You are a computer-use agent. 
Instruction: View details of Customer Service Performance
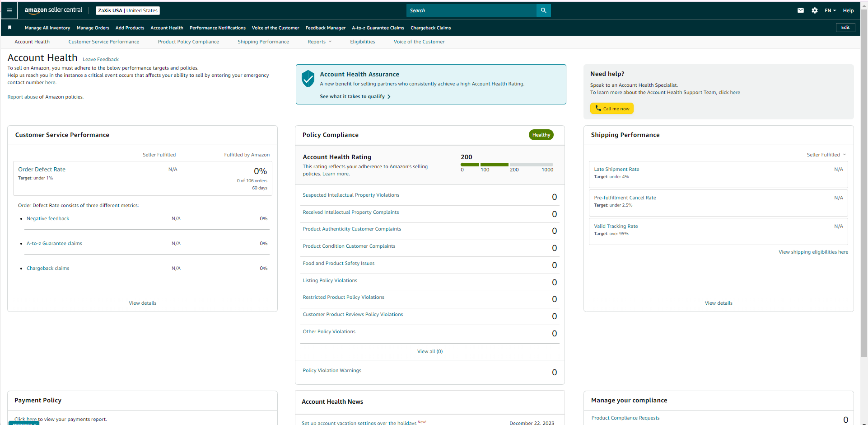click(143, 303)
